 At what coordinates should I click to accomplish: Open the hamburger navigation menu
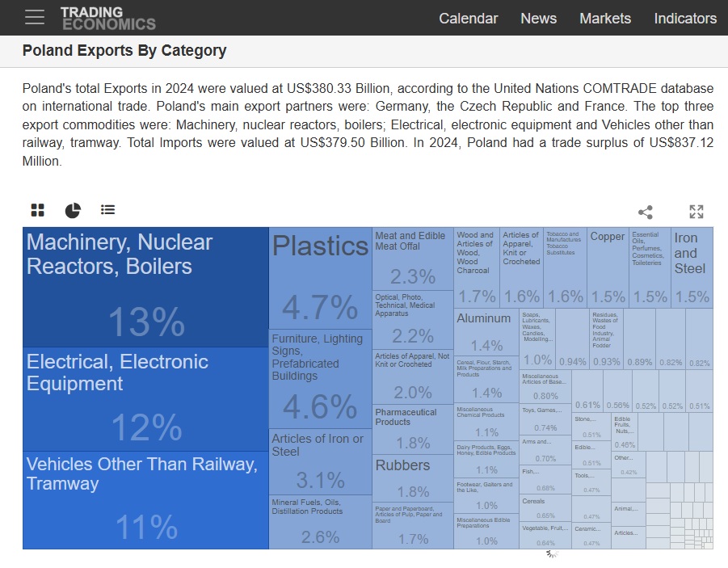(x=35, y=17)
